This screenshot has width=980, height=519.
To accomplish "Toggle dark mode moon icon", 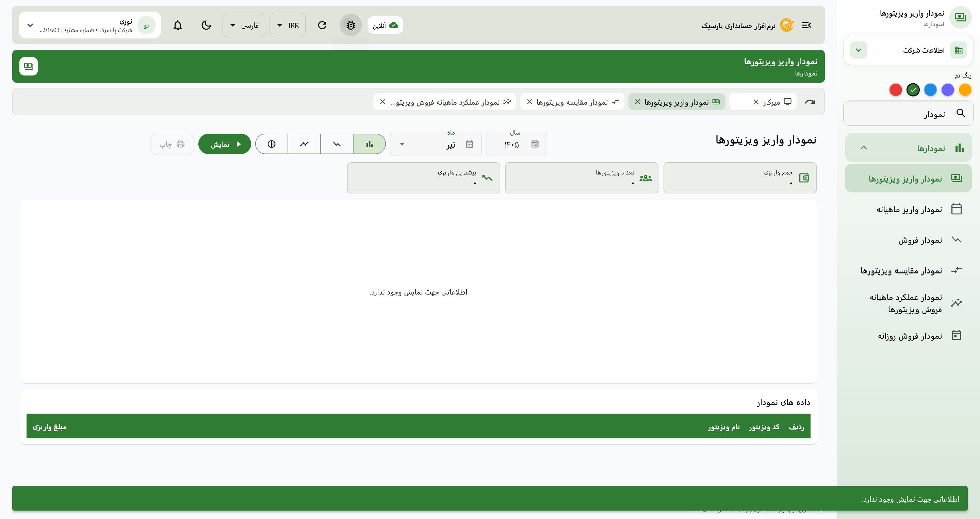I will 206,25.
